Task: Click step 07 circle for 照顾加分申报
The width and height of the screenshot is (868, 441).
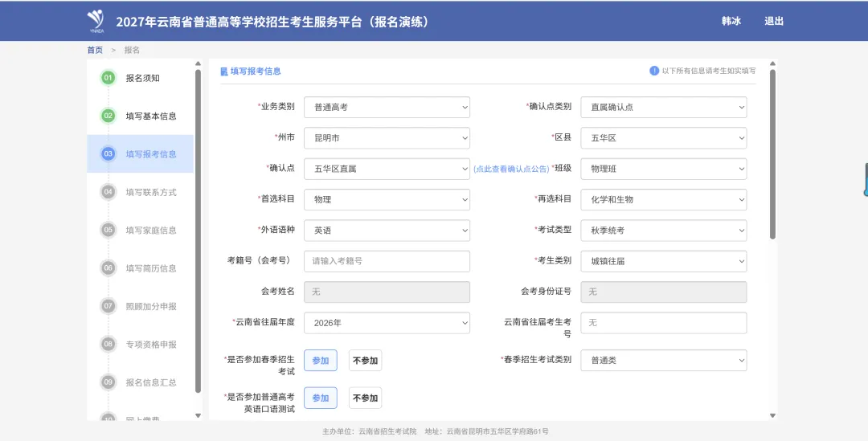Action: click(x=108, y=306)
